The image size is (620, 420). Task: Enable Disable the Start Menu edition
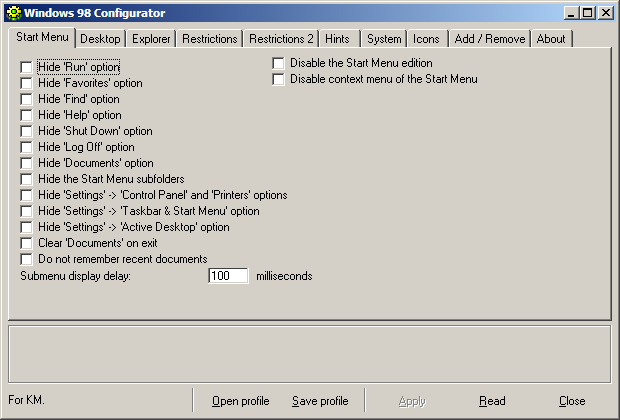click(278, 63)
